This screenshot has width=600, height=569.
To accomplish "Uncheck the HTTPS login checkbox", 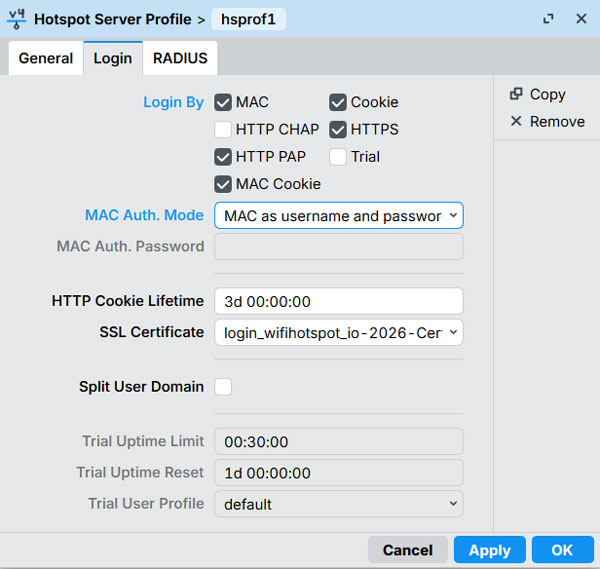I will point(338,129).
